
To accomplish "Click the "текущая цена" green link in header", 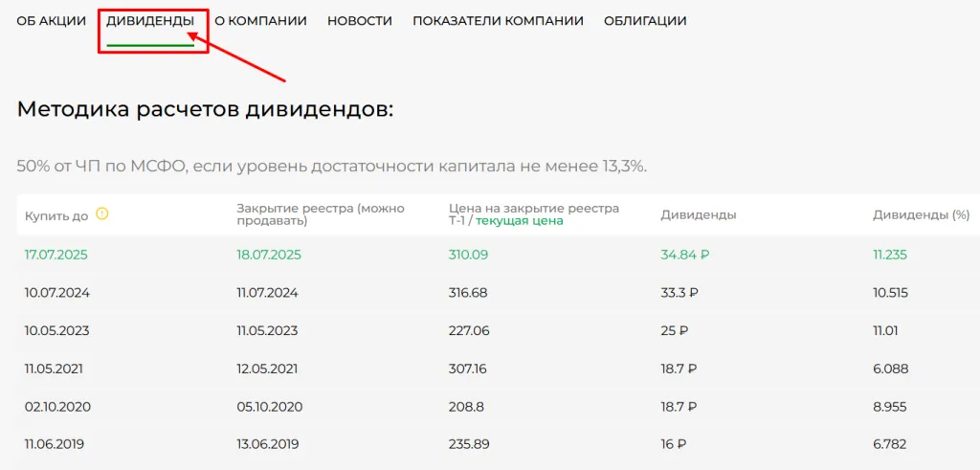I will tap(520, 221).
